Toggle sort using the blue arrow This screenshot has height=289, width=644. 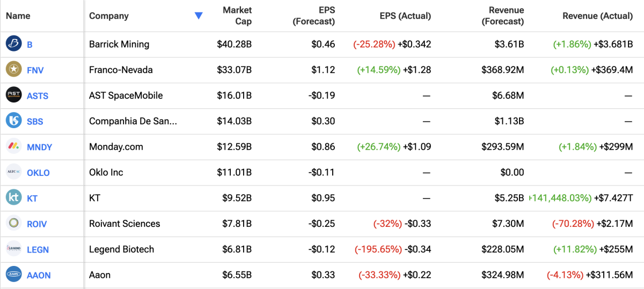click(199, 16)
